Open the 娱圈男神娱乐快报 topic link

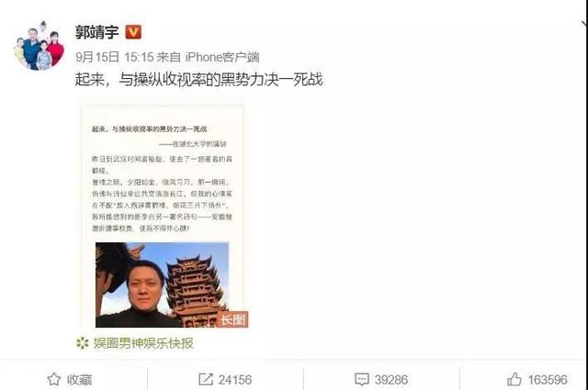(x=143, y=343)
